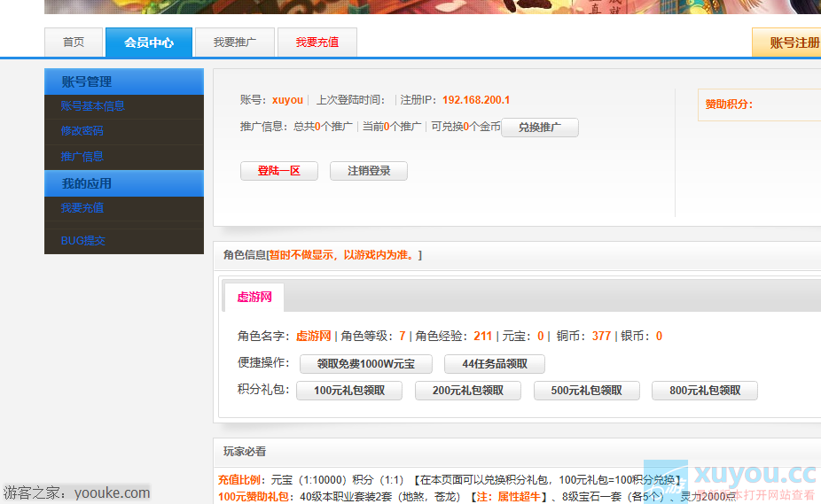Open 账号基本信息 in the sidebar
This screenshot has width=821, height=504.
coord(92,106)
